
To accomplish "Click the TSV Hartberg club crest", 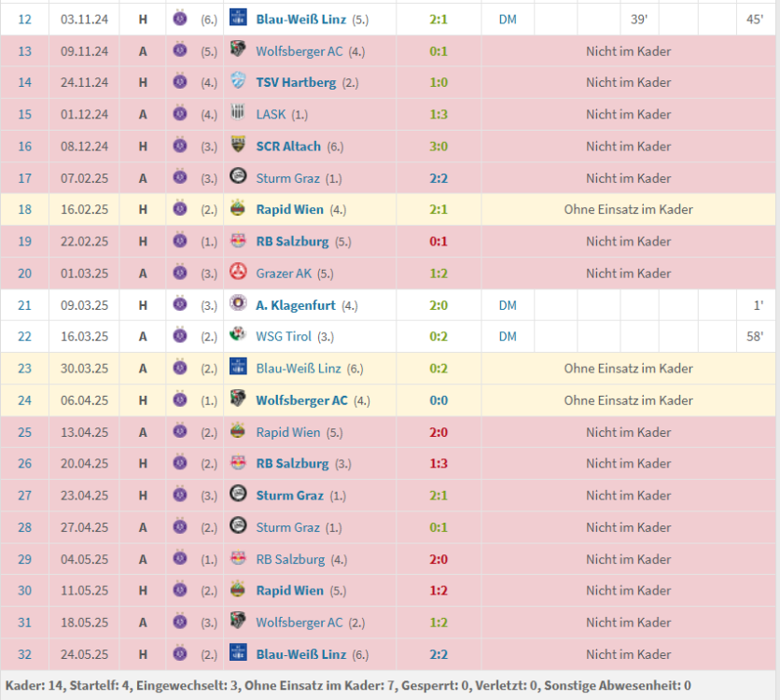I will point(238,82).
